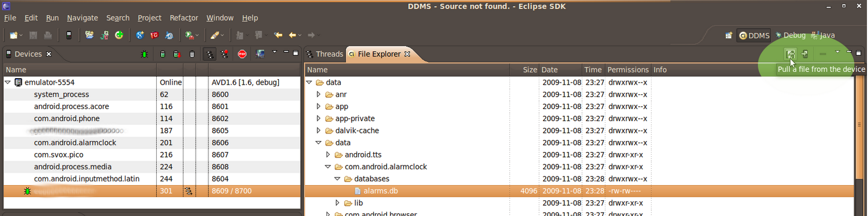Click the Delete selection minus icon
Screen dimensions: 868x216
coord(823,54)
